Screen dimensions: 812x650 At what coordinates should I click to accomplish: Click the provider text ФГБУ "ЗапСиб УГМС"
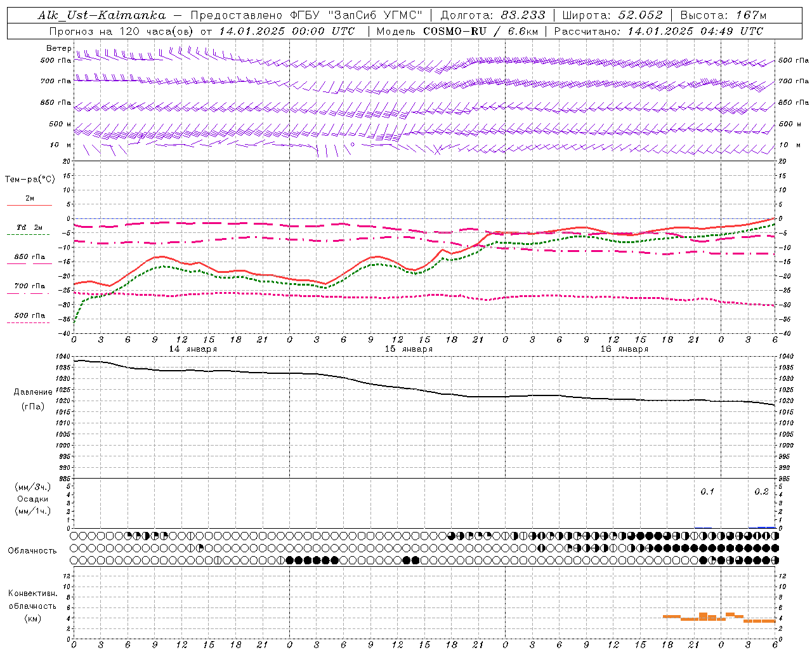click(x=357, y=15)
